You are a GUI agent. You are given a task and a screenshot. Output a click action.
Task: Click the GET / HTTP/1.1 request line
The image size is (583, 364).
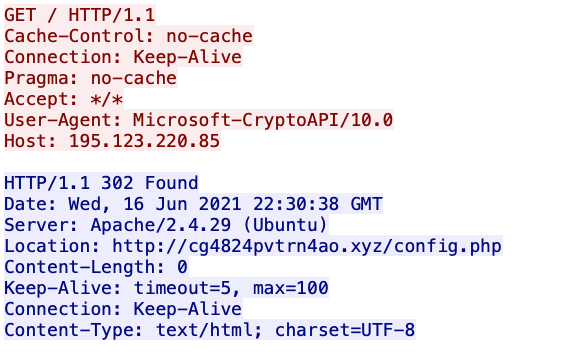[80, 15]
